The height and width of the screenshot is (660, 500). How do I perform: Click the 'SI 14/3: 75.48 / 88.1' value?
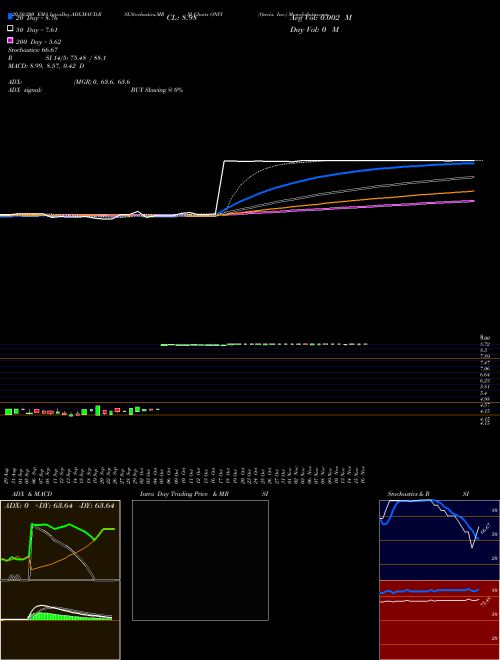coord(76,58)
